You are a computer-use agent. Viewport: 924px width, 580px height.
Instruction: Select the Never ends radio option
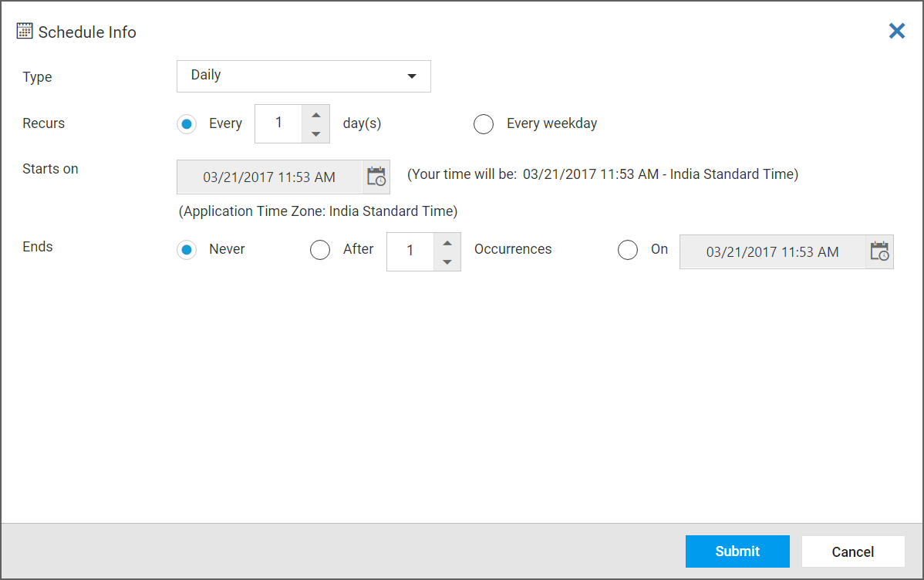click(x=187, y=250)
